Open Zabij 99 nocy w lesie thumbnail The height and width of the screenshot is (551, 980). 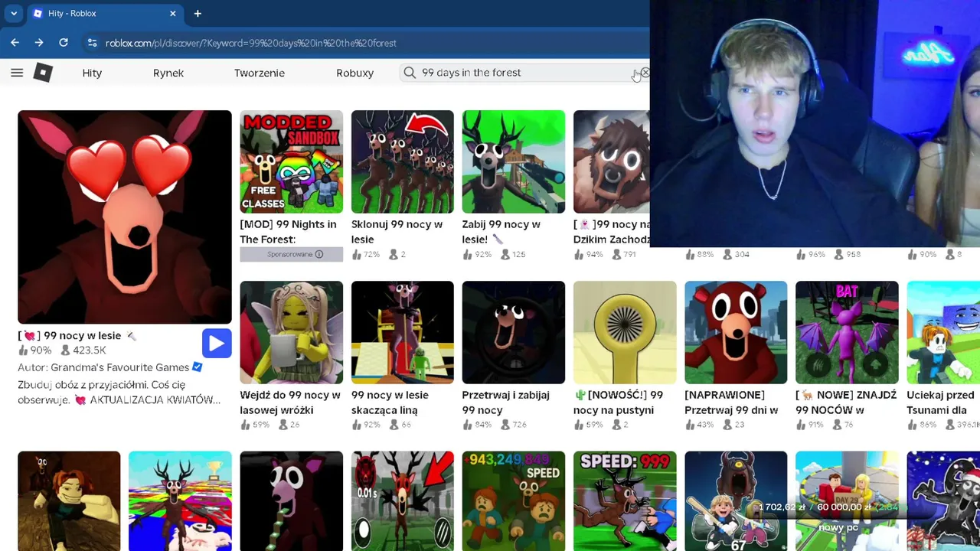(513, 161)
